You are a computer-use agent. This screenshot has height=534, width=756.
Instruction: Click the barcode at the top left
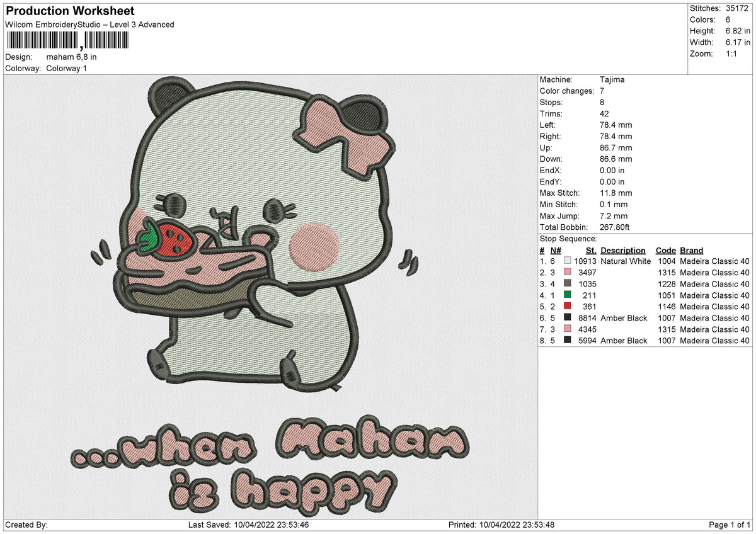click(67, 41)
